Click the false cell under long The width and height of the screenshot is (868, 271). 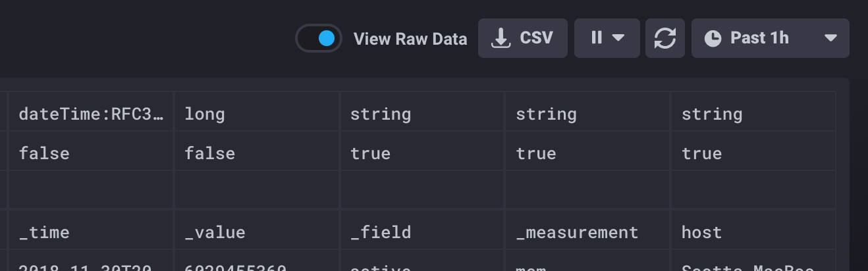coord(257,153)
